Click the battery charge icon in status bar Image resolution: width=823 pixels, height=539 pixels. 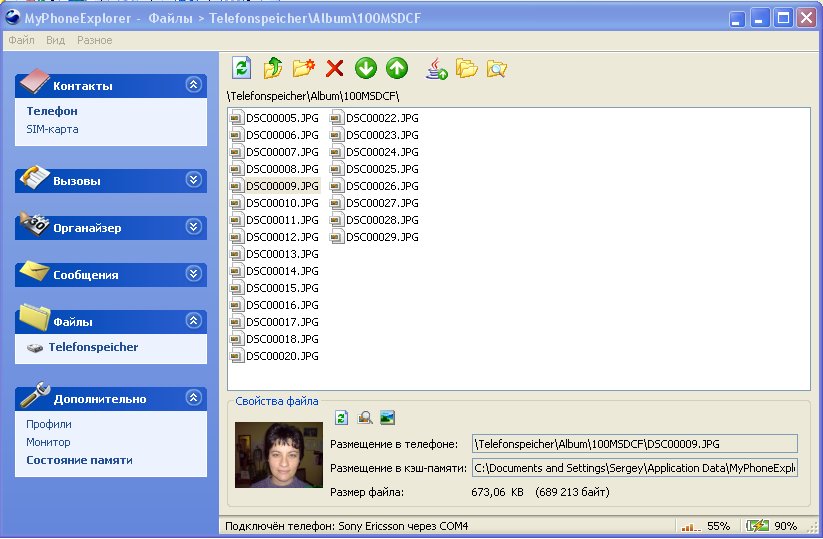(x=758, y=526)
